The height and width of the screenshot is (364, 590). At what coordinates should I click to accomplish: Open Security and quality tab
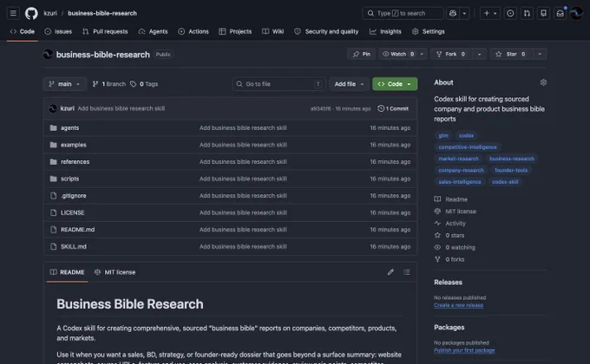[x=326, y=31]
